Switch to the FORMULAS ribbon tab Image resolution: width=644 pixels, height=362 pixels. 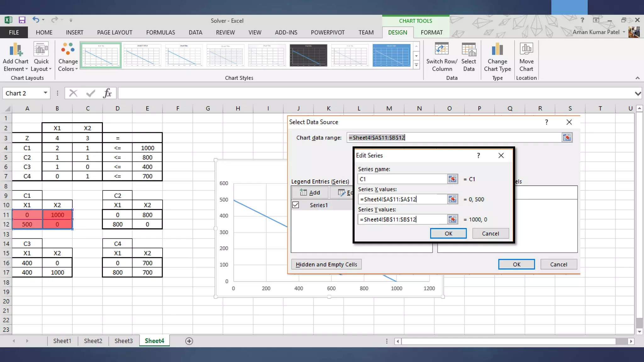coord(160,32)
